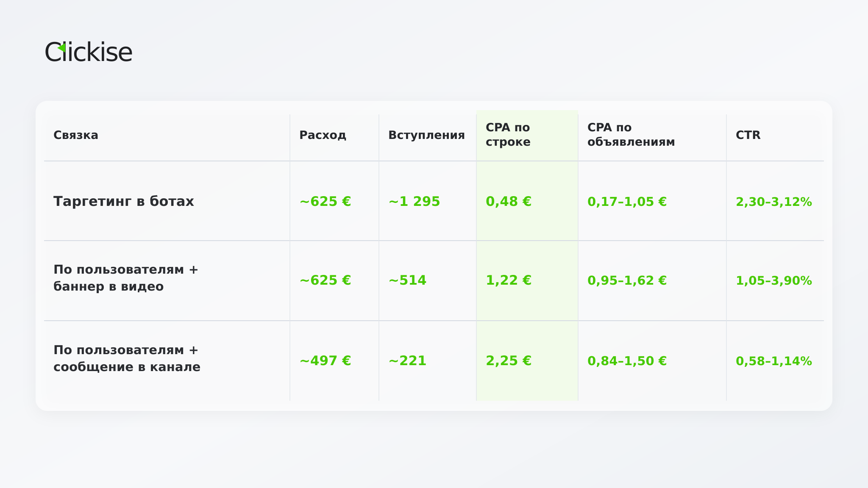The image size is (868, 488).
Task: Click the Вступления column header
Action: [426, 135]
